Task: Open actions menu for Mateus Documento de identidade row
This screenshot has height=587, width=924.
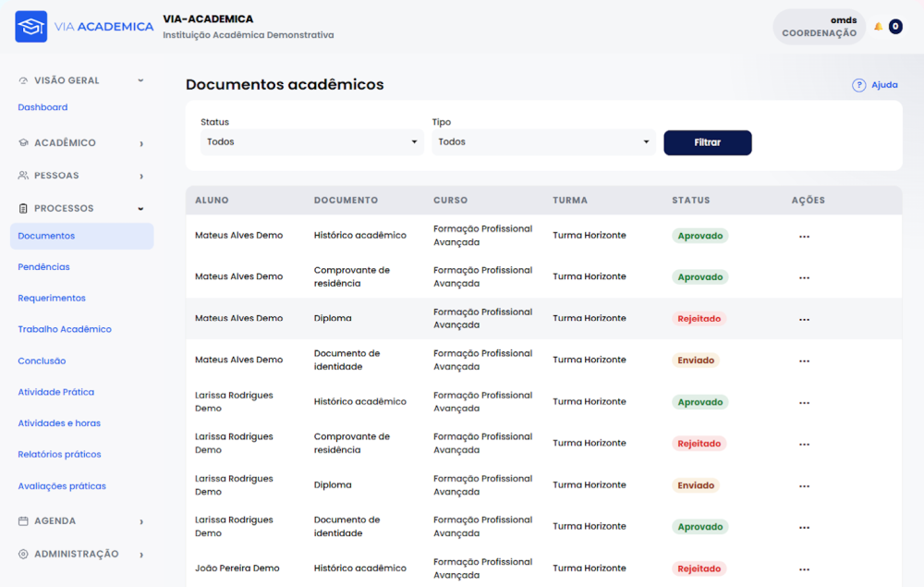Action: [x=805, y=361]
